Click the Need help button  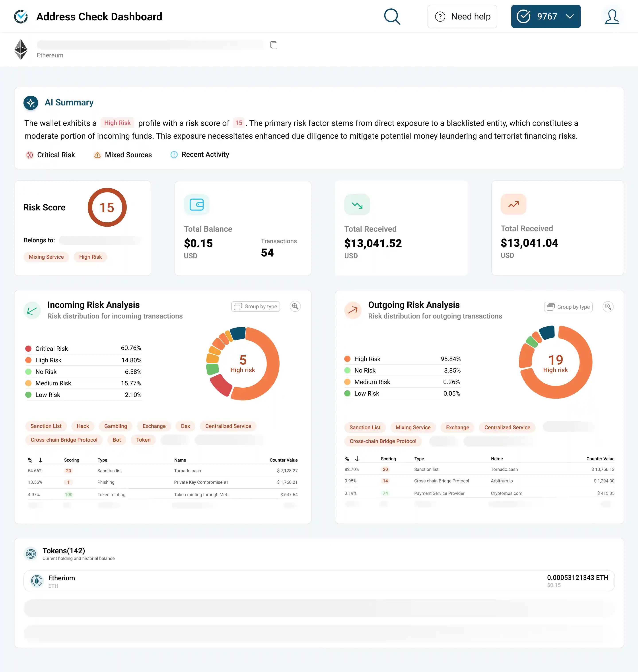click(462, 17)
